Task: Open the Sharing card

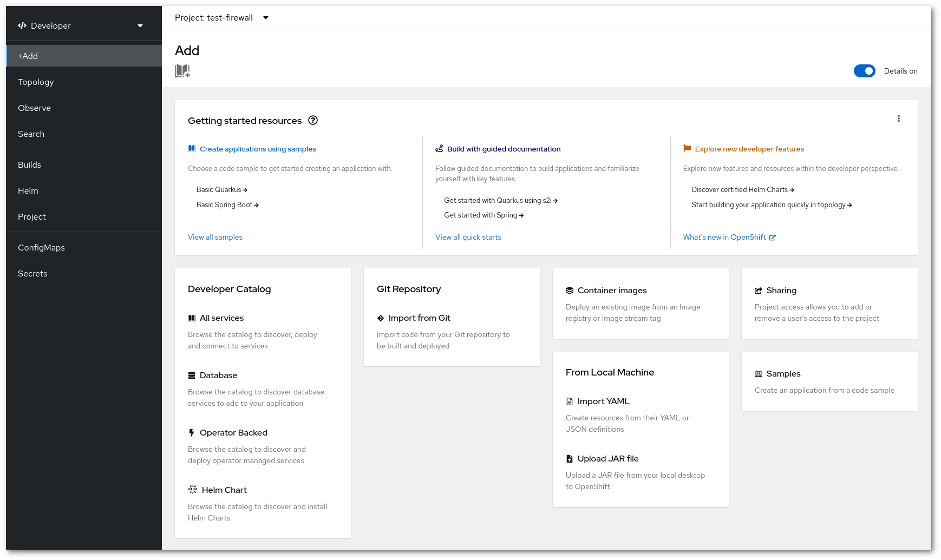Action: 829,304
